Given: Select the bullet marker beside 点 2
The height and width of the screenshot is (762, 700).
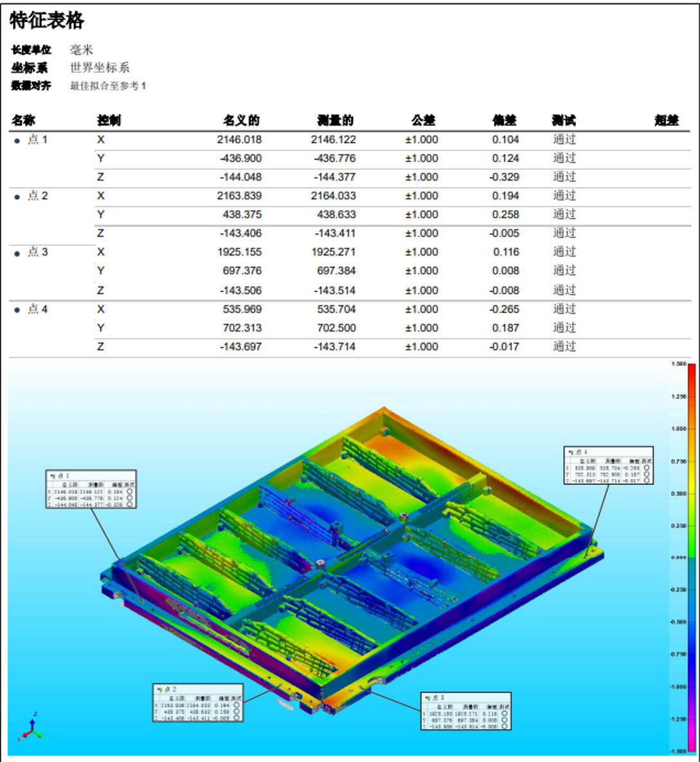Looking at the screenshot, I should tap(17, 197).
